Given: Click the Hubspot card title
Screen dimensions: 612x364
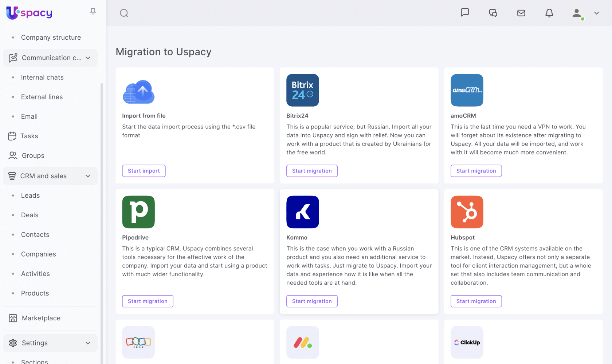Looking at the screenshot, I should (463, 238).
